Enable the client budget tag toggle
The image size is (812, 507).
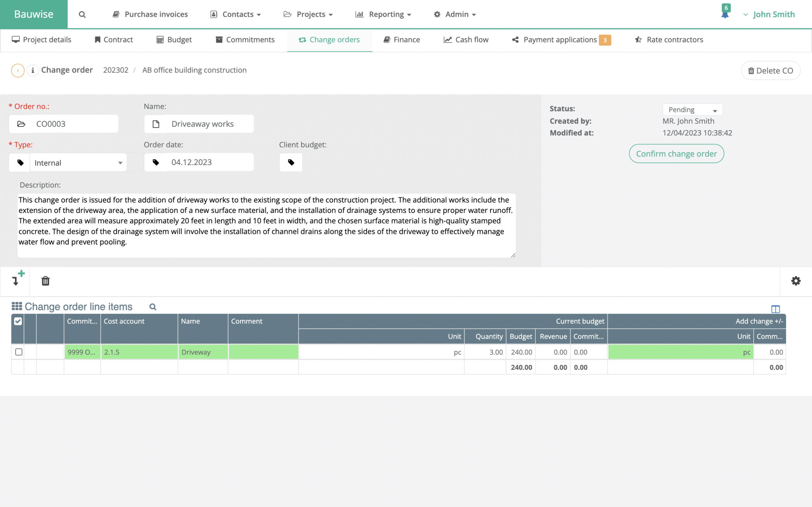(291, 162)
